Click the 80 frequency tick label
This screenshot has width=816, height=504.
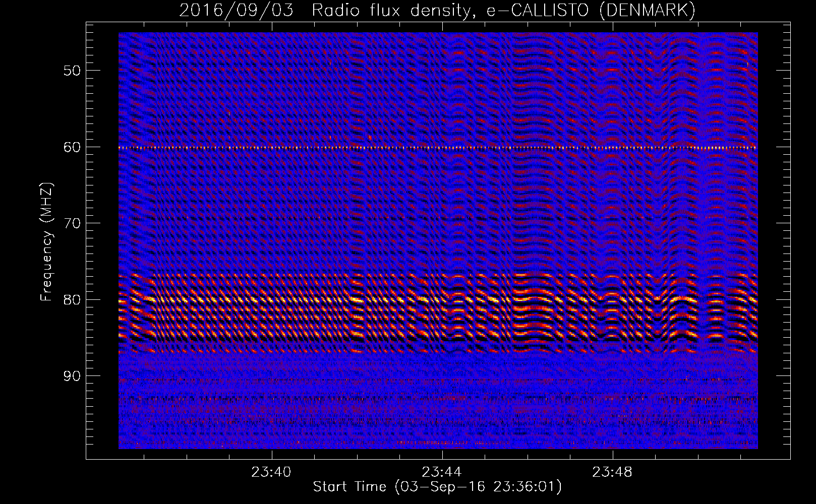coord(72,299)
